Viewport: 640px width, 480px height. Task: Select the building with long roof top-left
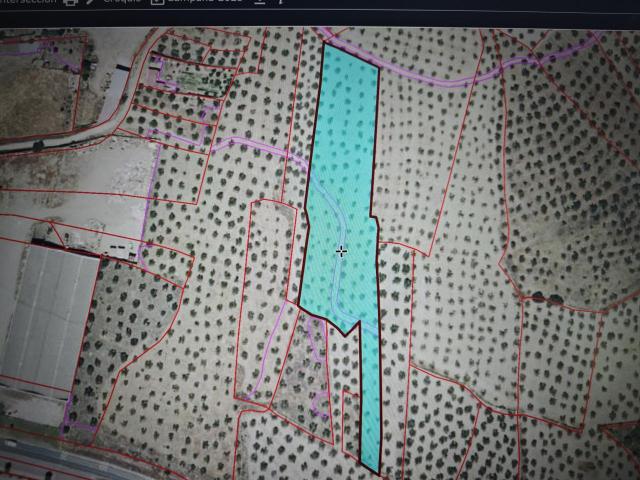(x=116, y=91)
